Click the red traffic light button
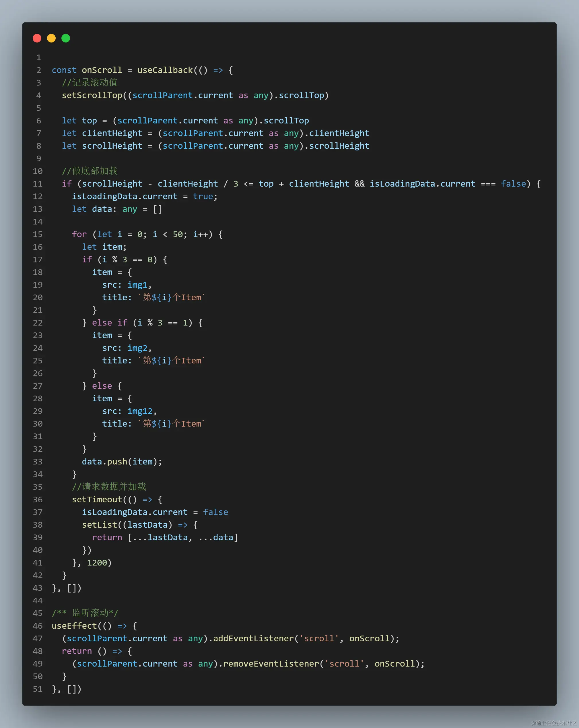Screen dimensions: 579x728 (x=37, y=38)
